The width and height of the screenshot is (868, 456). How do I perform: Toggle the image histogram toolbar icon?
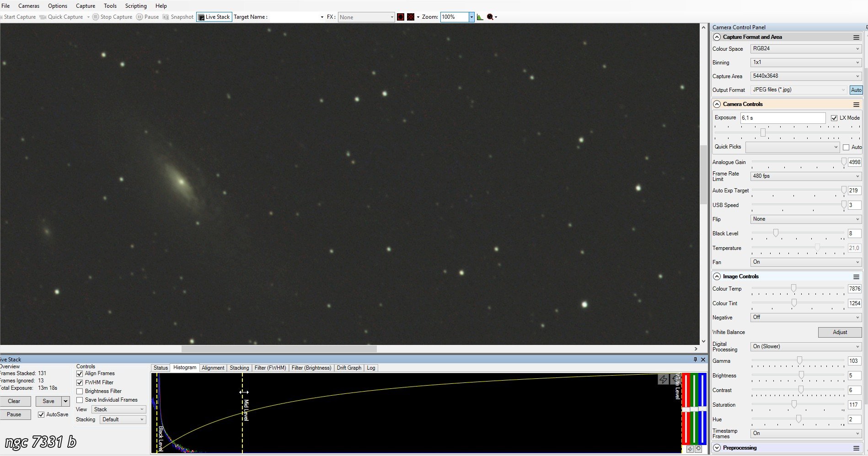[480, 17]
